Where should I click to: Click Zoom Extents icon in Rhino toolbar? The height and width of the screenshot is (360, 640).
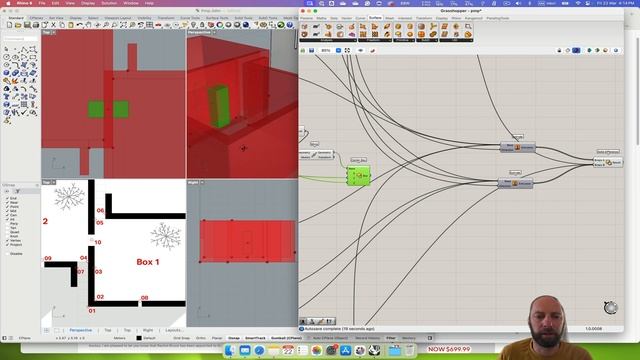[123, 25]
